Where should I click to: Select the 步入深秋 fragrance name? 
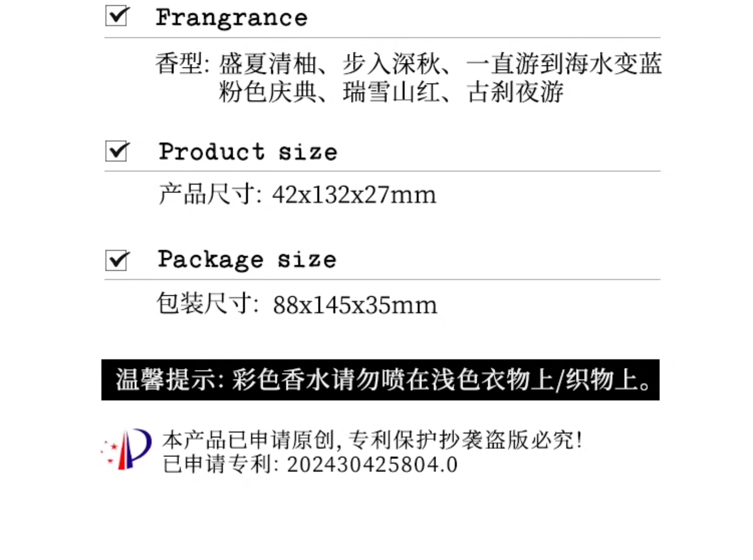(391, 63)
